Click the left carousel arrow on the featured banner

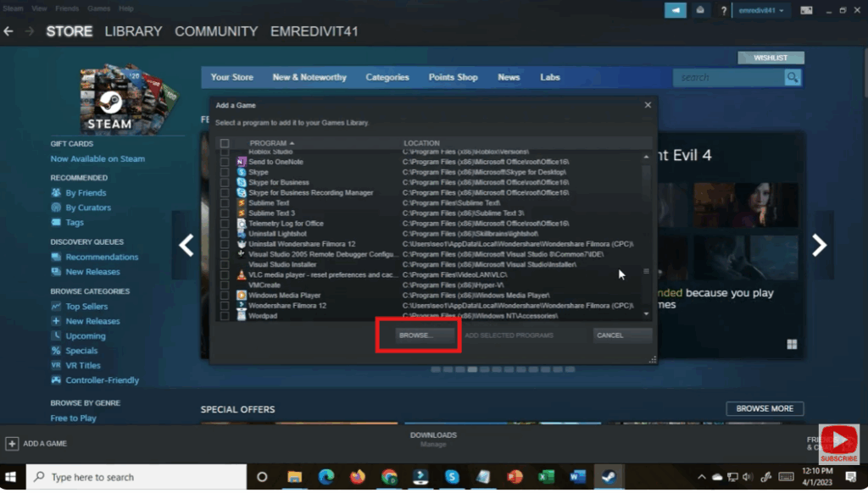(186, 244)
